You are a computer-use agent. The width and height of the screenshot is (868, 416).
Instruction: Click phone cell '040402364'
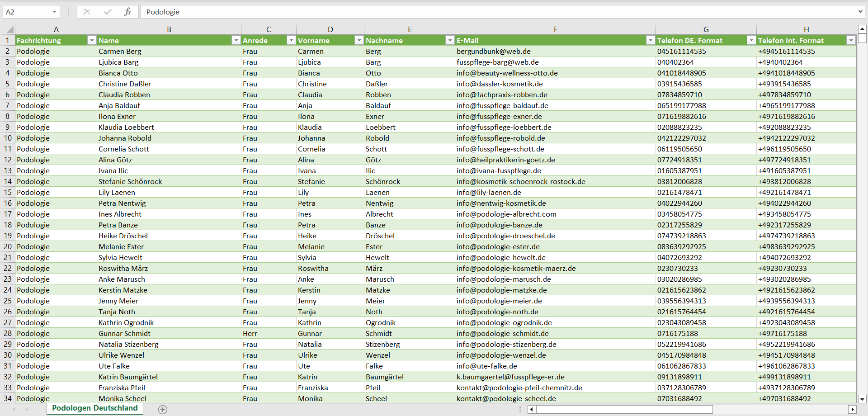coord(706,62)
